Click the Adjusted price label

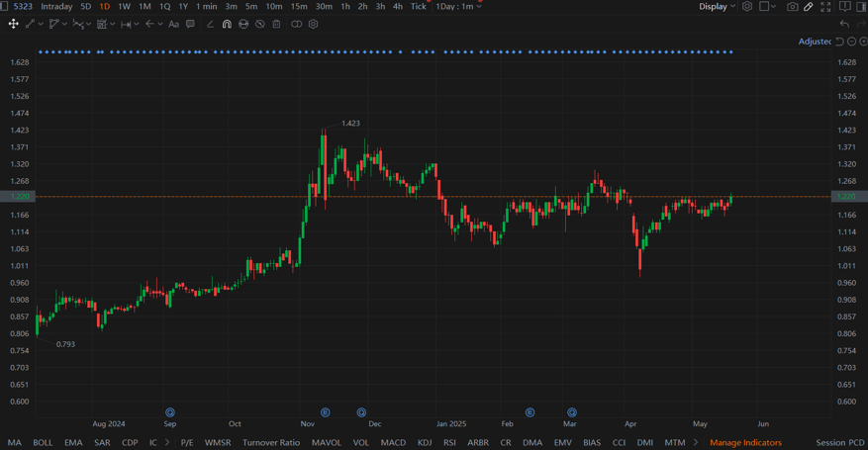[815, 42]
